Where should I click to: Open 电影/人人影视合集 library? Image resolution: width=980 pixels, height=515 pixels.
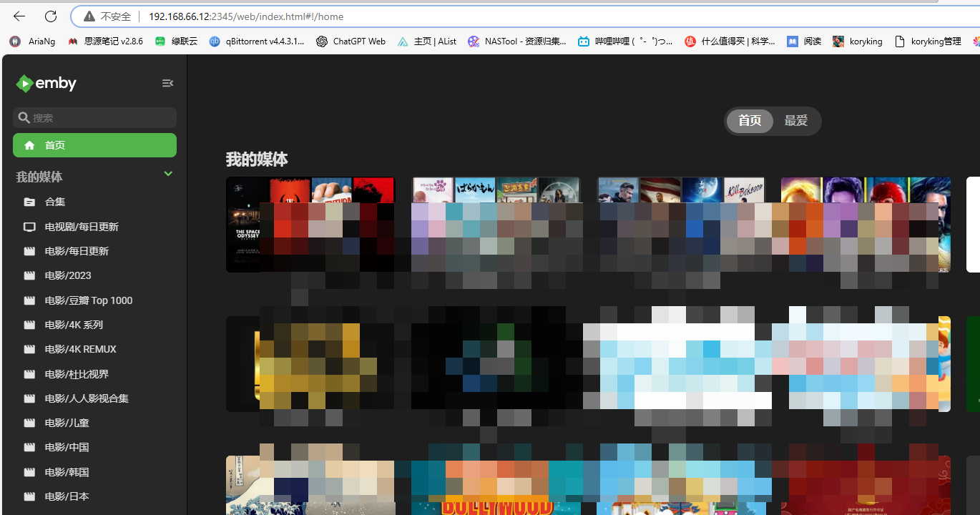click(x=87, y=398)
